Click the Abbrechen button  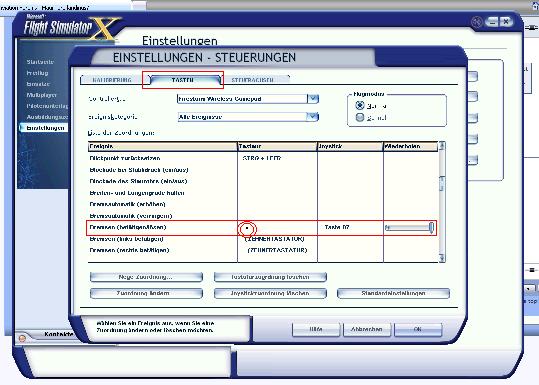click(367, 329)
